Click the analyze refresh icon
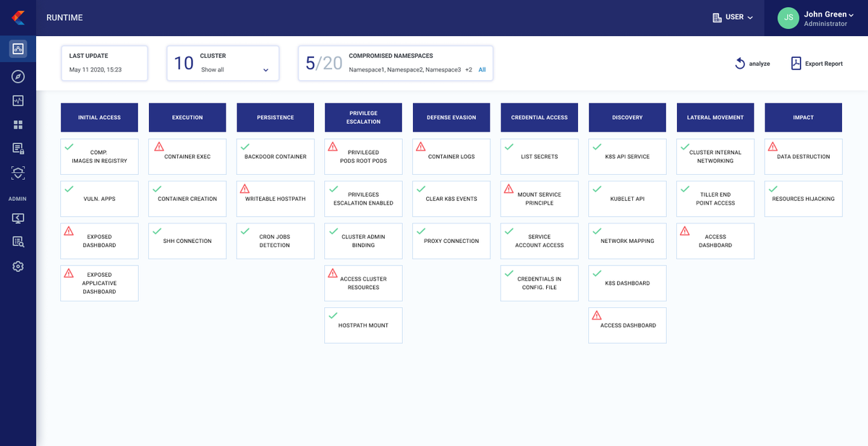This screenshot has height=446, width=868. point(740,64)
